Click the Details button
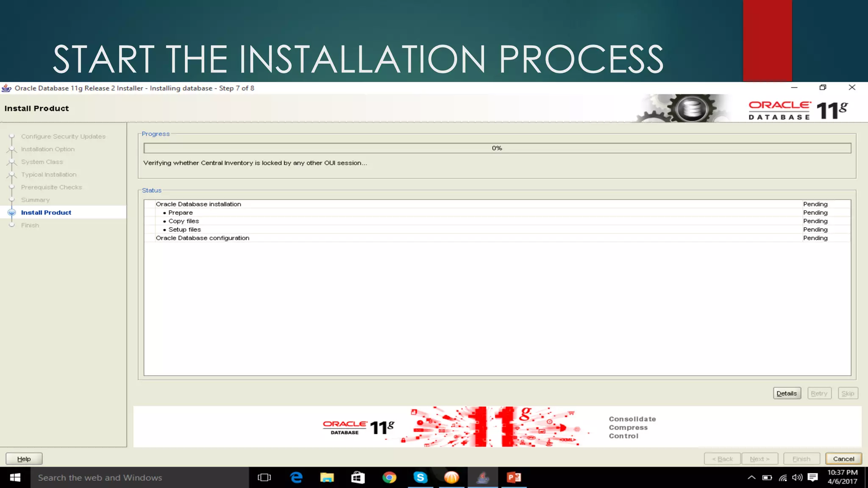Screen dimensions: 868x488 787,393
